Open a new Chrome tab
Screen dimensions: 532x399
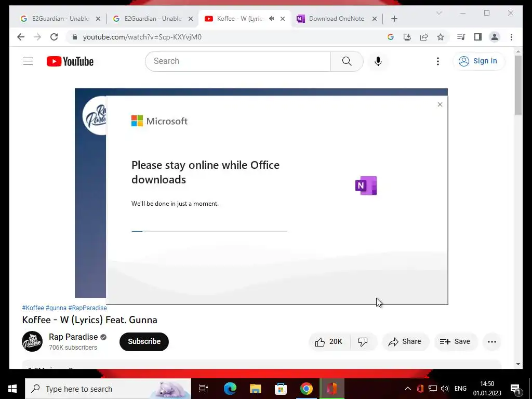(x=394, y=19)
